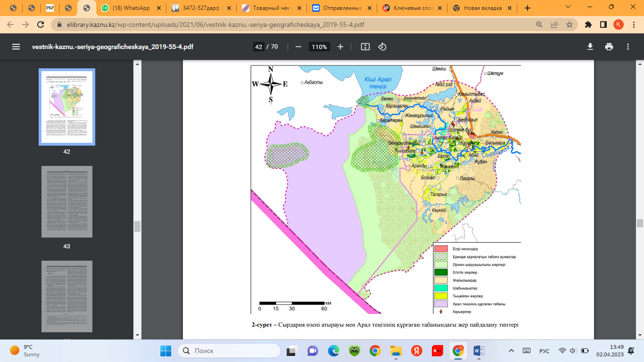The image size is (644, 362).
Task: Select page 43 thumbnail
Action: pyautogui.click(x=66, y=201)
